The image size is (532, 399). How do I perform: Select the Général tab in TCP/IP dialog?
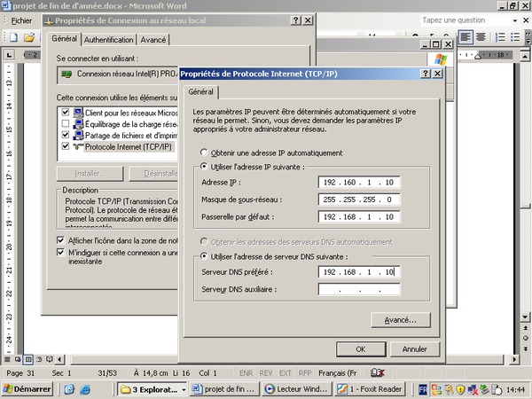pos(201,92)
